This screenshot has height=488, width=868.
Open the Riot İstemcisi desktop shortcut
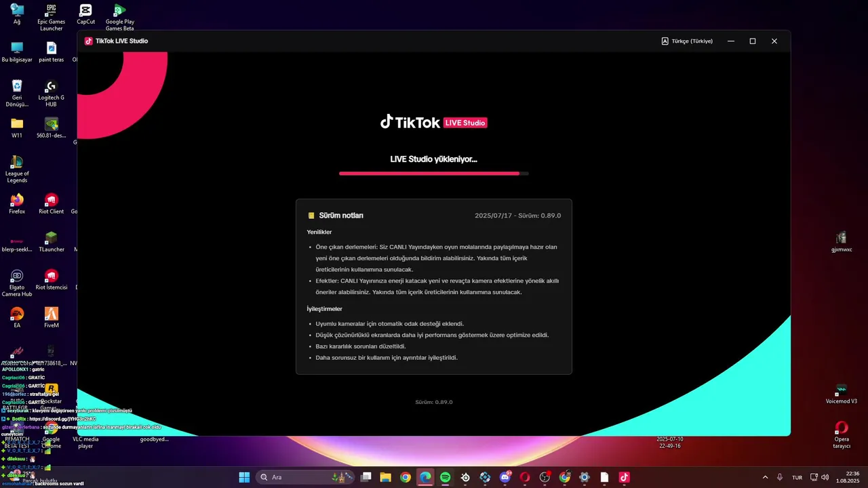pos(51,280)
